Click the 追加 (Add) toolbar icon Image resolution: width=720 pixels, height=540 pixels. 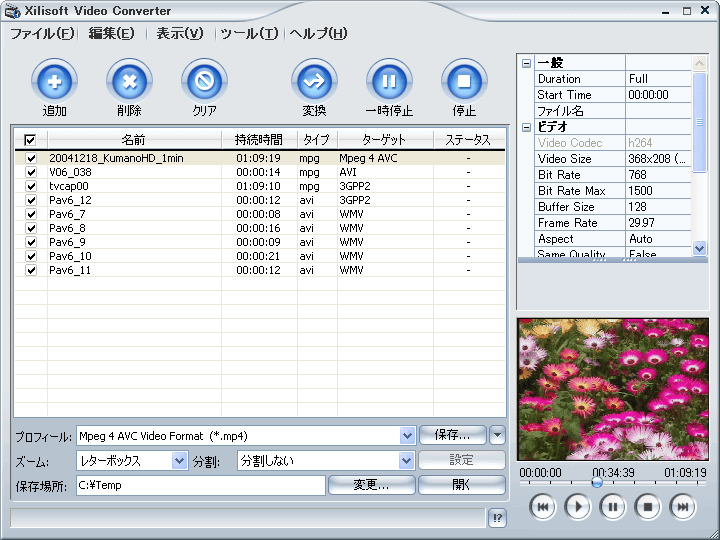click(54, 81)
